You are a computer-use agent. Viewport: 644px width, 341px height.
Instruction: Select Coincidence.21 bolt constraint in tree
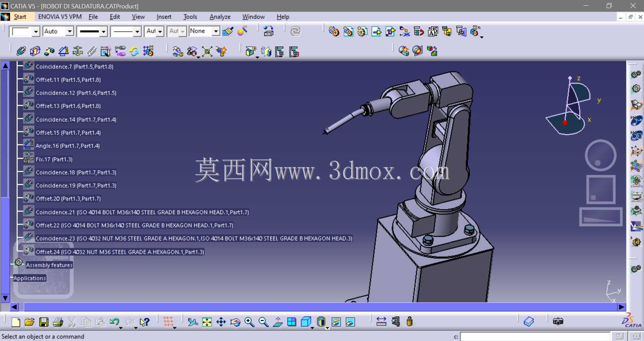point(142,212)
